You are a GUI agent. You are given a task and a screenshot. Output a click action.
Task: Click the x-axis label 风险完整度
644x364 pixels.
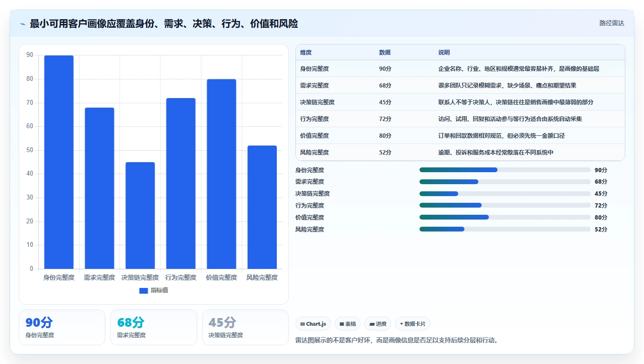tap(262, 277)
